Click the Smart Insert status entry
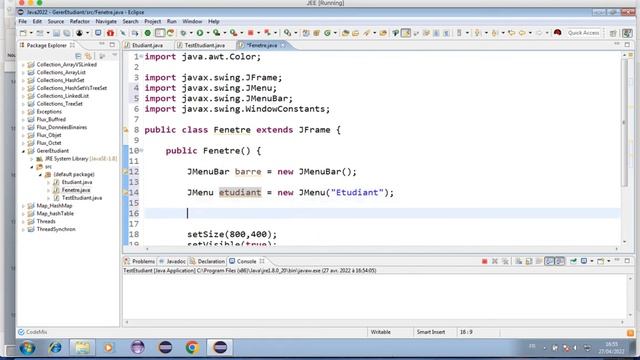Image resolution: width=640 pixels, height=360 pixels. (x=431, y=332)
